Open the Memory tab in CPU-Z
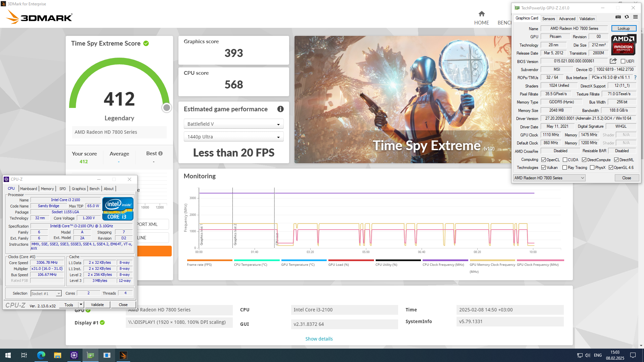The width and height of the screenshot is (644, 362). tap(47, 189)
